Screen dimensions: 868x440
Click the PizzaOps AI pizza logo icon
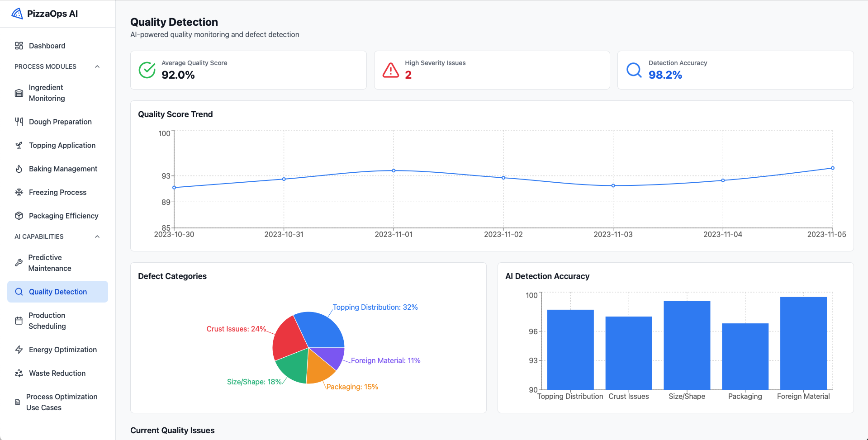[x=17, y=14]
